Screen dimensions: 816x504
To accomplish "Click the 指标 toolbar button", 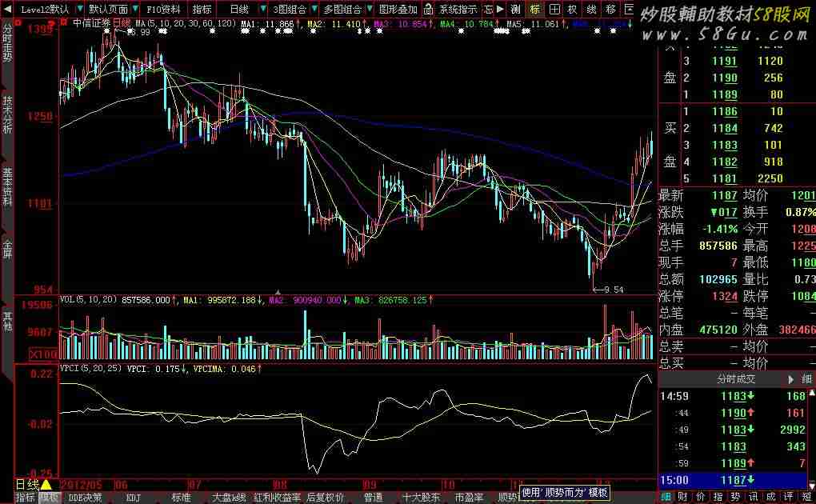I will coord(202,9).
